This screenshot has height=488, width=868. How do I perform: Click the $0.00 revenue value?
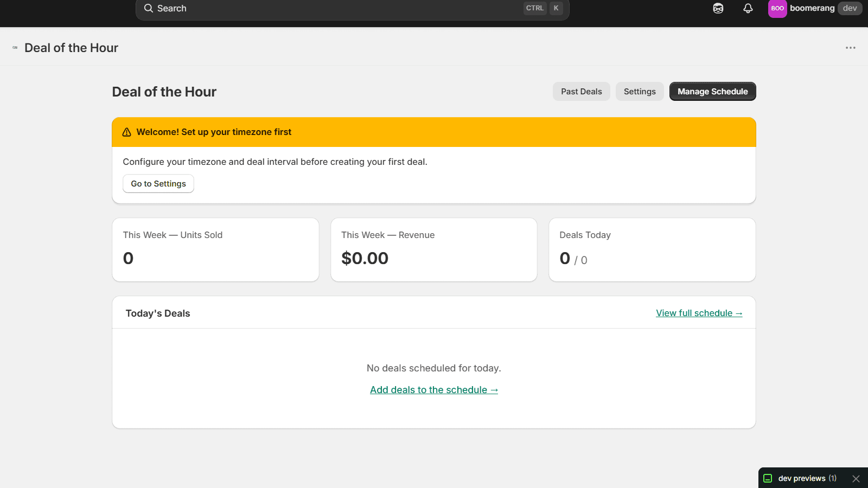(365, 259)
